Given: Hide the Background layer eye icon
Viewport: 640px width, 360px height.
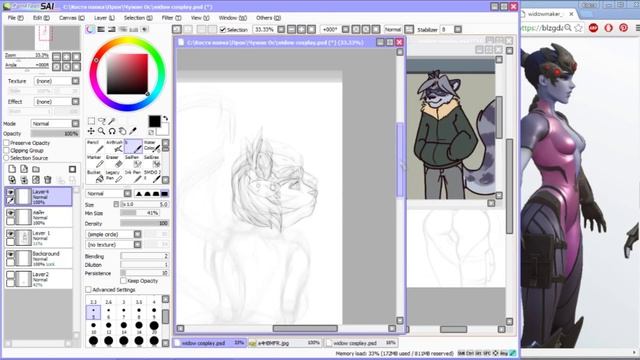Looking at the screenshot, I should pyautogui.click(x=10, y=254).
